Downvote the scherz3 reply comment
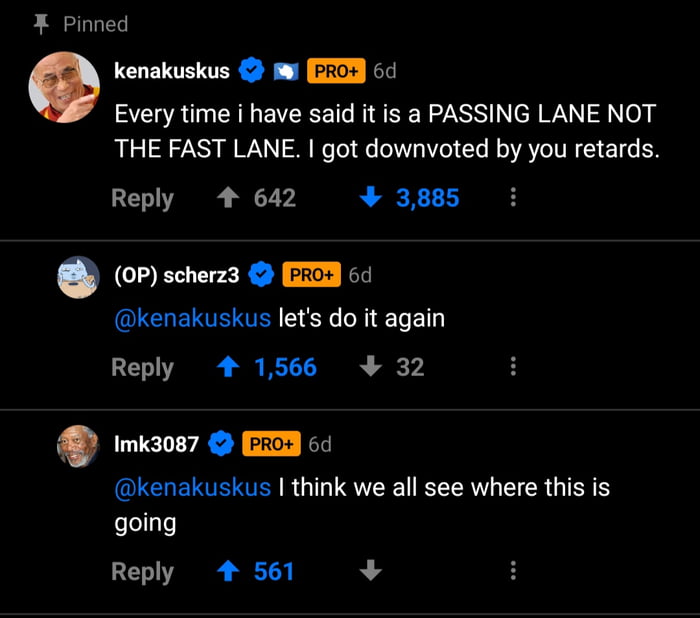700x618 pixels. (x=370, y=367)
